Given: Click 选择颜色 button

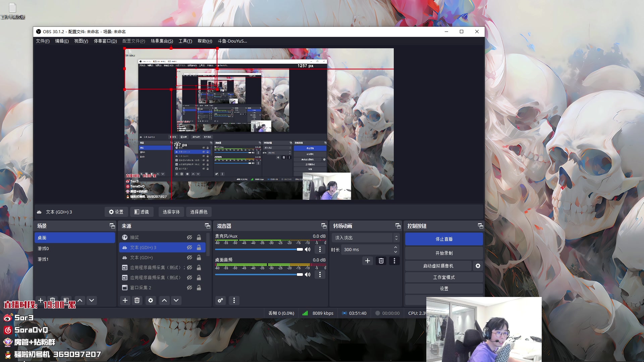Looking at the screenshot, I should click(x=199, y=212).
